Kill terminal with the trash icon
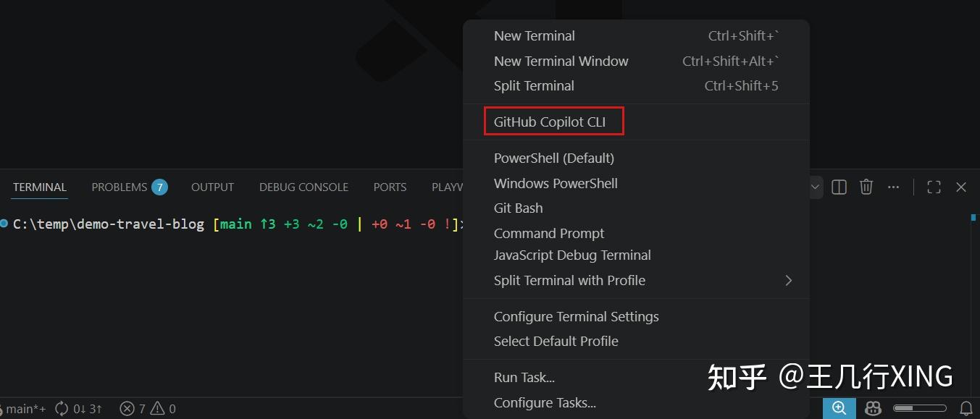This screenshot has width=980, height=419. (x=866, y=187)
